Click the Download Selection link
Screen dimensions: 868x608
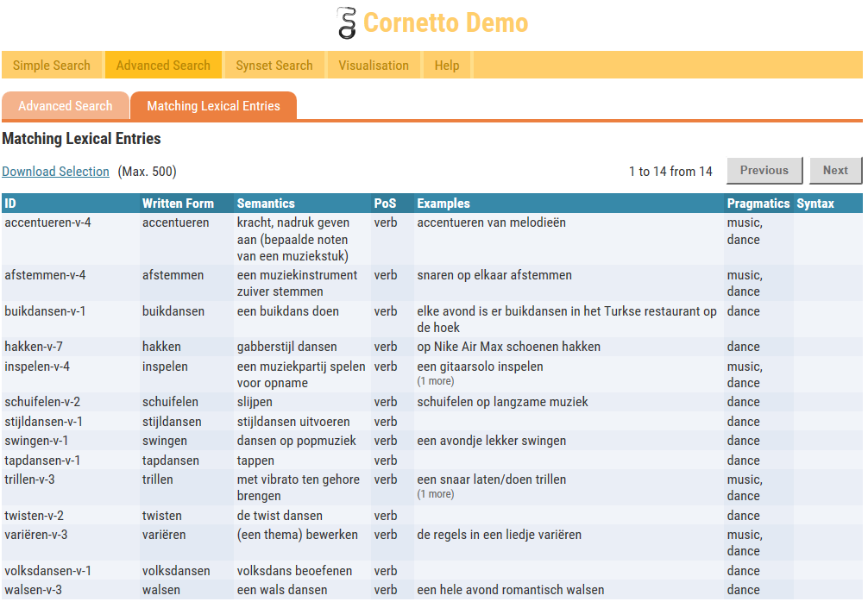[55, 172]
